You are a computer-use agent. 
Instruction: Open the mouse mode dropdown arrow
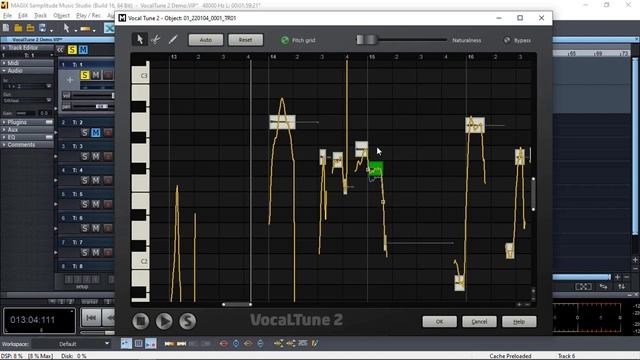pyautogui.click(x=76, y=30)
